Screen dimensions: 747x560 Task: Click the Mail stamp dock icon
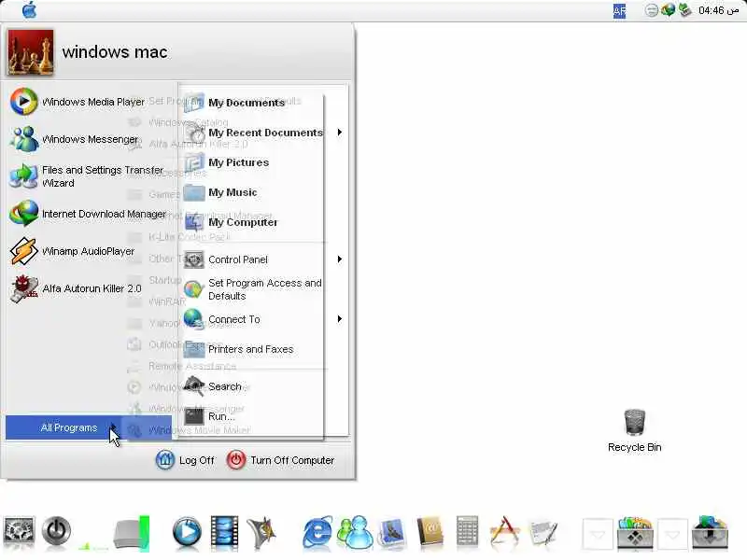pyautogui.click(x=392, y=531)
